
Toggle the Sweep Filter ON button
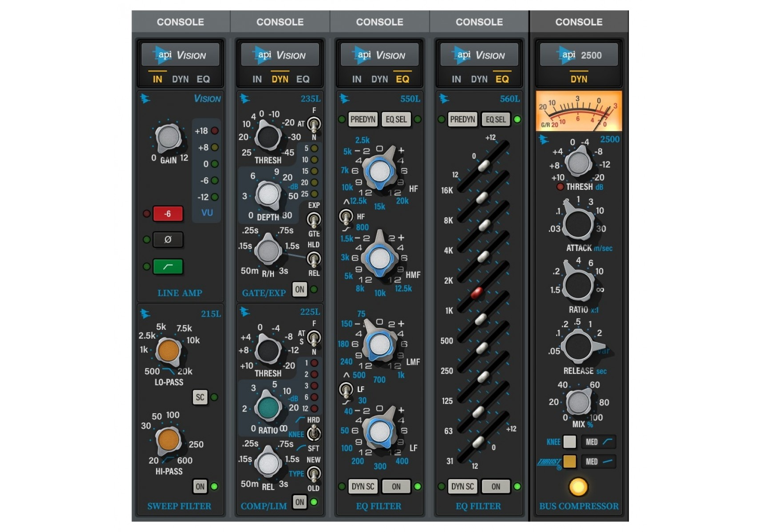pyautogui.click(x=200, y=486)
